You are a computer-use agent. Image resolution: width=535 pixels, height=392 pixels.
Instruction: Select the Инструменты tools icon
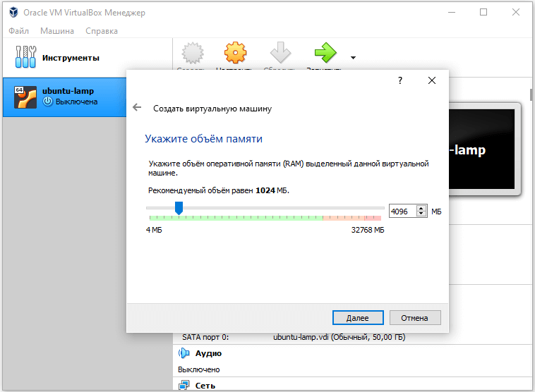coord(25,57)
